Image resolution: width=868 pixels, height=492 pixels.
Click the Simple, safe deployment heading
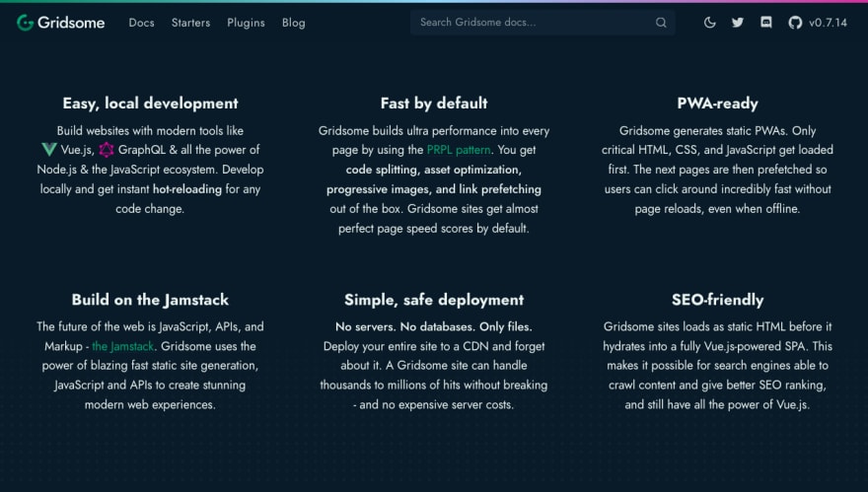[434, 300]
